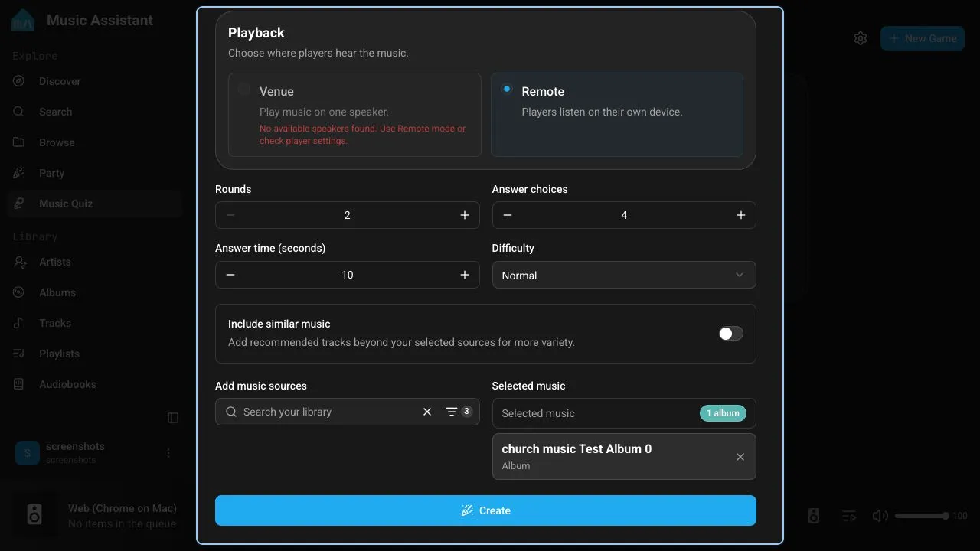Expand the Selected music 1 album row
Image resolution: width=980 pixels, height=551 pixels.
624,413
